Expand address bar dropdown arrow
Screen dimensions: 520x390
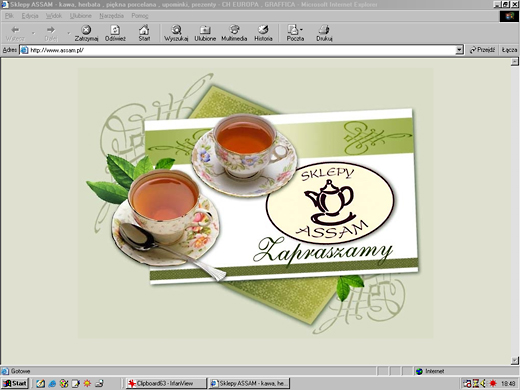coord(460,50)
